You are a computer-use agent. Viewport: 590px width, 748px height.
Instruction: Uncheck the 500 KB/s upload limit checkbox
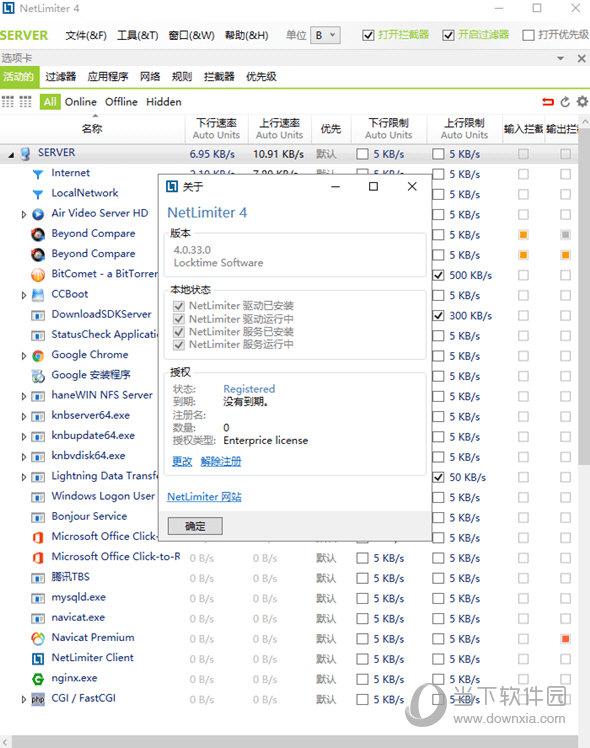[x=438, y=275]
